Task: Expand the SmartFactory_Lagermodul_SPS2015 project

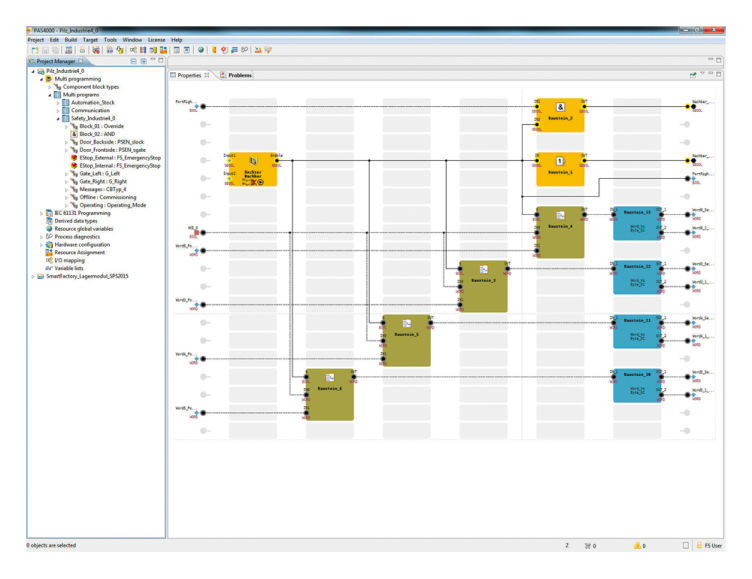Action: point(33,276)
